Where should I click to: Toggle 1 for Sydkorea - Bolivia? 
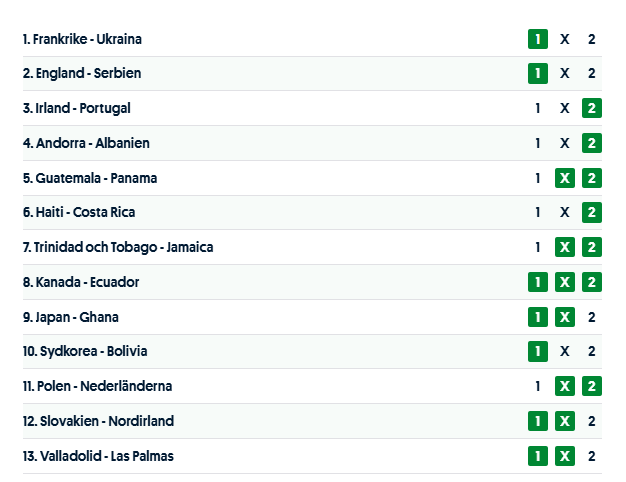coord(538,351)
